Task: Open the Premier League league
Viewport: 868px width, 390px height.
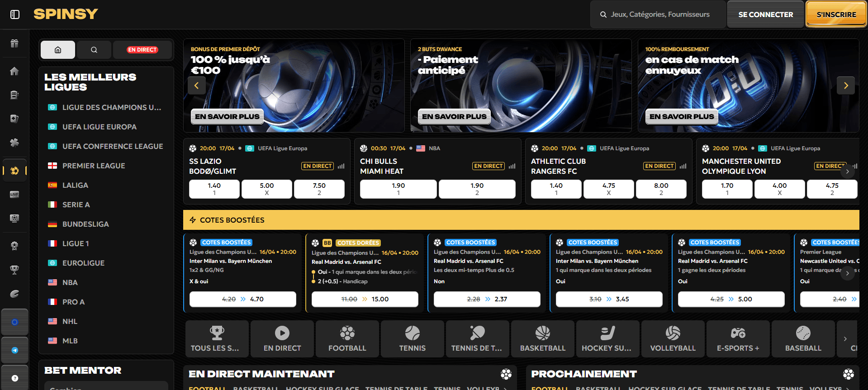Action: (94, 166)
